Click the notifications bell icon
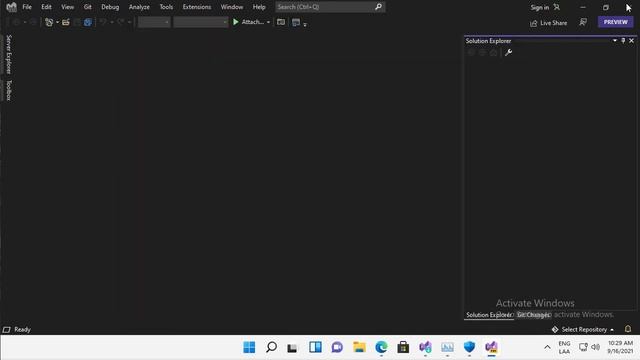The height and width of the screenshot is (360, 640). pos(628,329)
